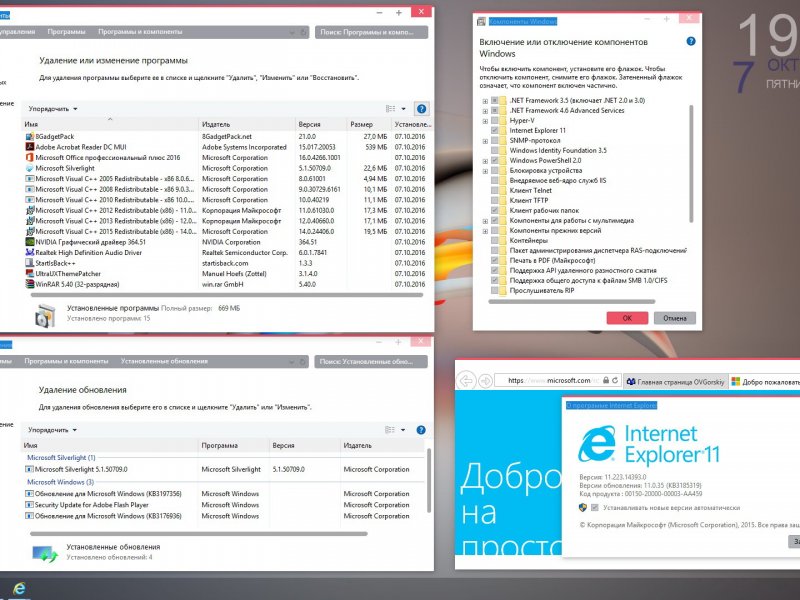The image size is (800, 600).
Task: Click the Microsoft Windows (3) group heading
Action: tap(61, 482)
